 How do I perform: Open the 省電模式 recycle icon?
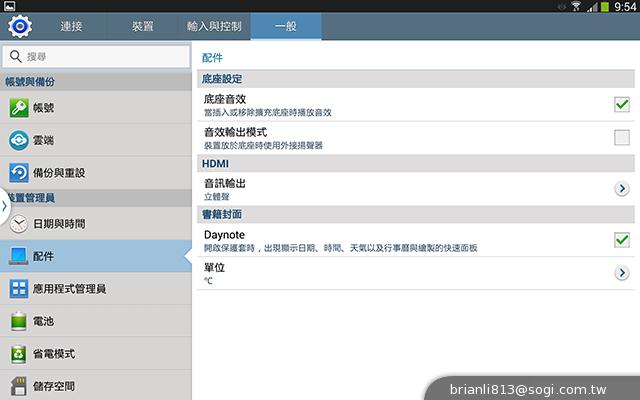[x=19, y=354]
